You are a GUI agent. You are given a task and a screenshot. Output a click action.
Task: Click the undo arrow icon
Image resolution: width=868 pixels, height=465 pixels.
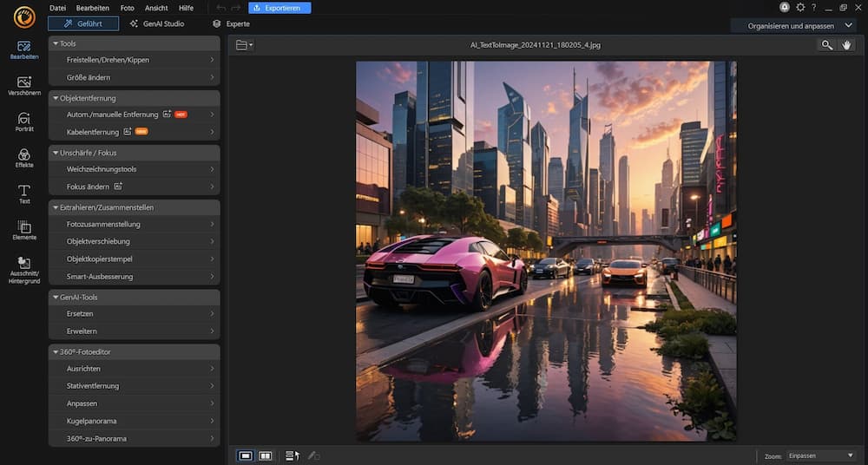tap(220, 8)
